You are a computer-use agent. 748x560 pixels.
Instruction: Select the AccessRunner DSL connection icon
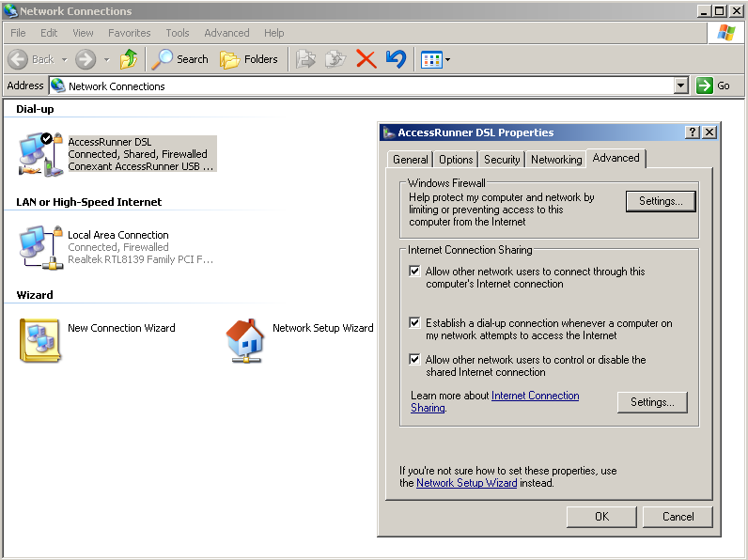[x=40, y=153]
